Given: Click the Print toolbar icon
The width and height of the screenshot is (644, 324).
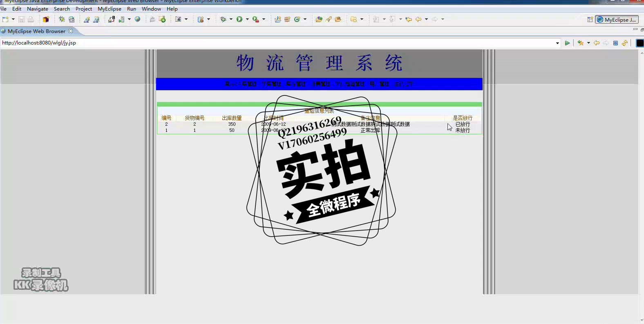Looking at the screenshot, I should coord(31,19).
